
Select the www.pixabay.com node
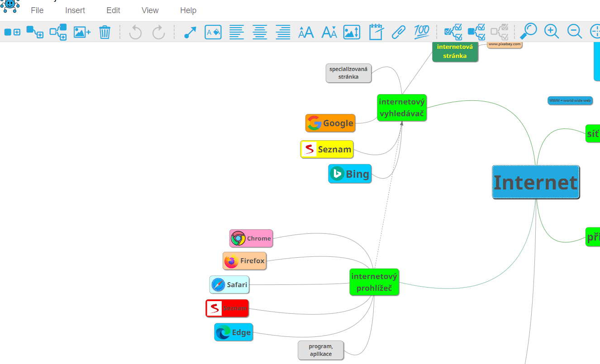505,44
